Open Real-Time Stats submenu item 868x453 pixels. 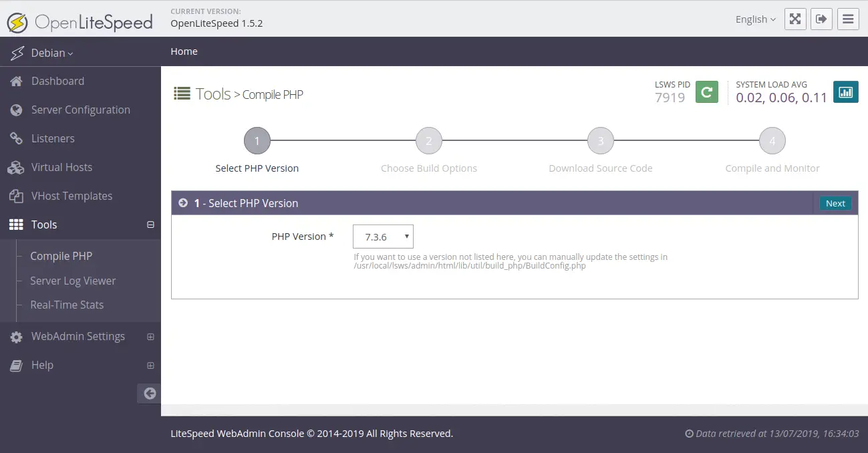click(x=67, y=305)
